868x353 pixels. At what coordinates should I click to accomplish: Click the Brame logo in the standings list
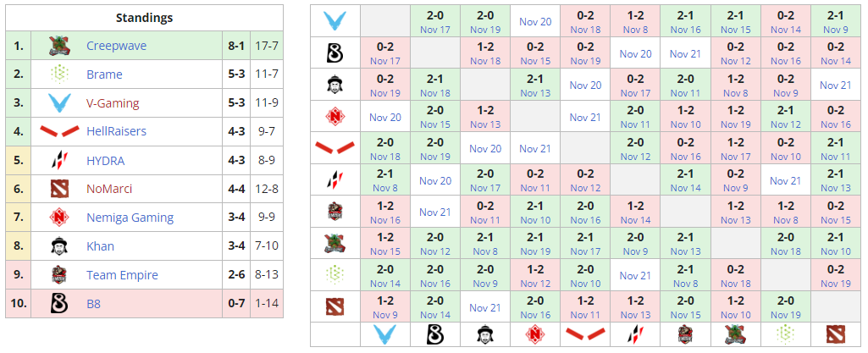58,74
